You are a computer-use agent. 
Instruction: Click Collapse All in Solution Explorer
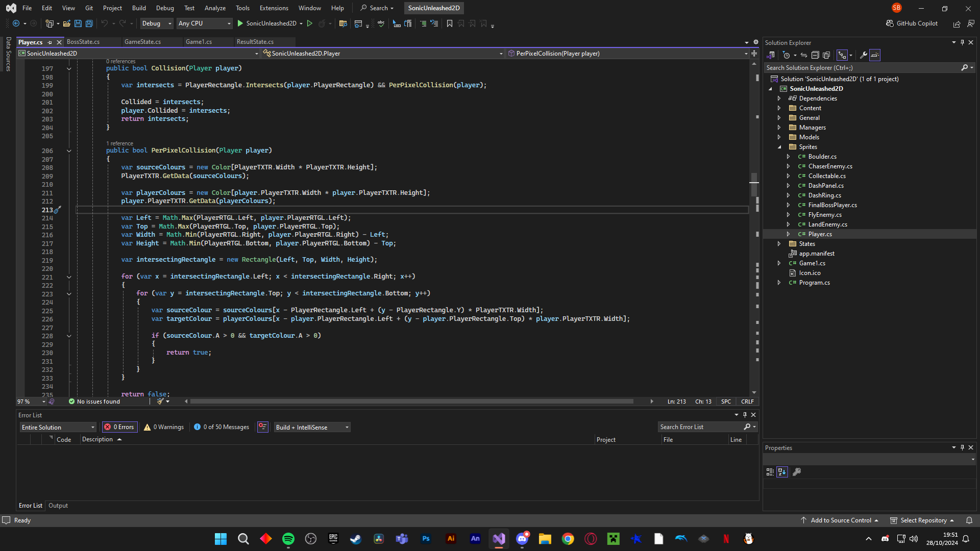815,55
